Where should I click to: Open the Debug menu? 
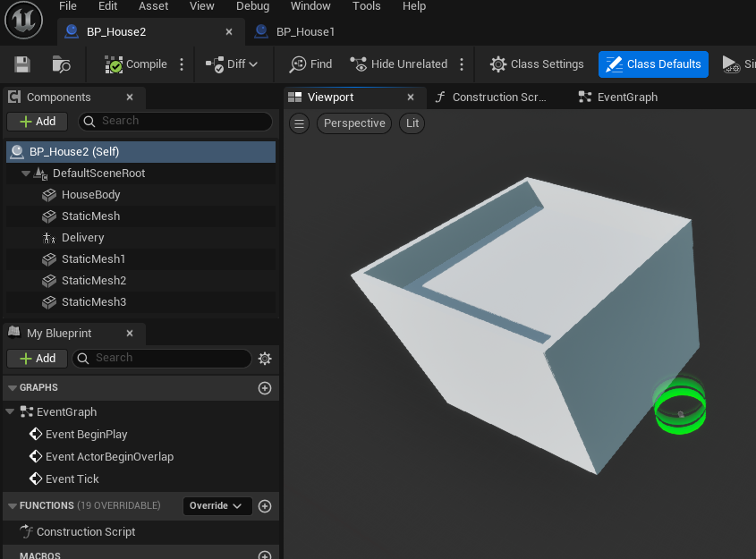tap(252, 6)
